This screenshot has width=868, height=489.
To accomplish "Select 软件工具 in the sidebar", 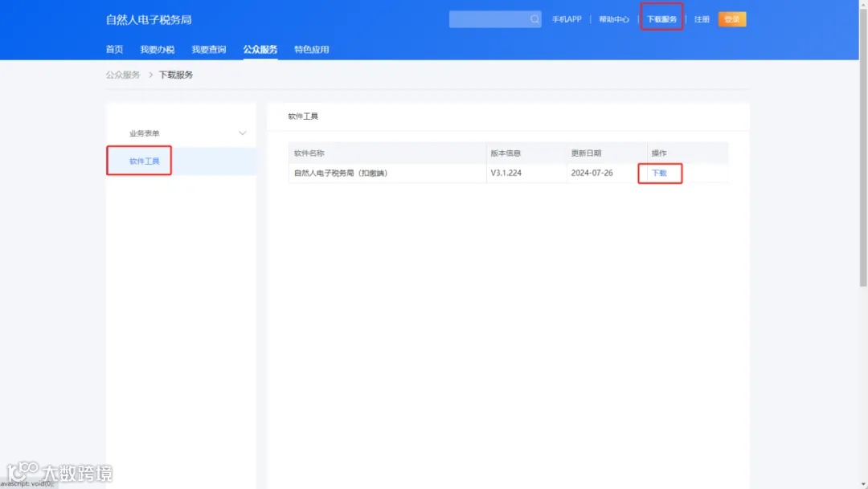I will click(138, 160).
